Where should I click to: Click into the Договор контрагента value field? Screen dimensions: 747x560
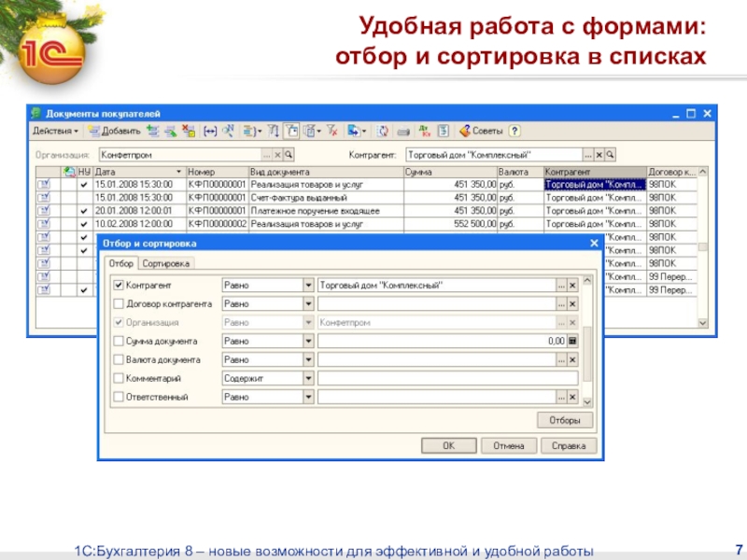click(x=436, y=304)
